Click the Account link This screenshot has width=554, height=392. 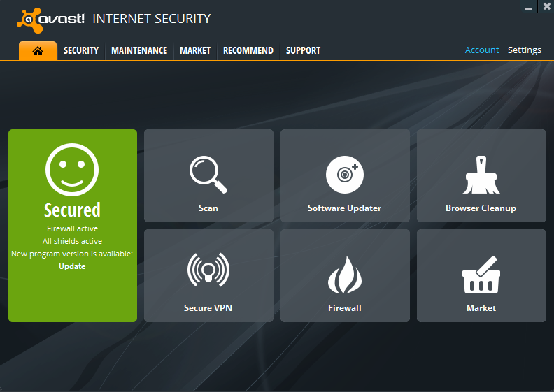[x=482, y=50]
